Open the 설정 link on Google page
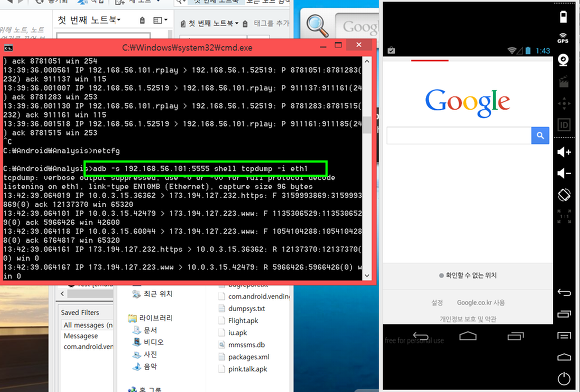The height and width of the screenshot is (392, 580). (437, 303)
